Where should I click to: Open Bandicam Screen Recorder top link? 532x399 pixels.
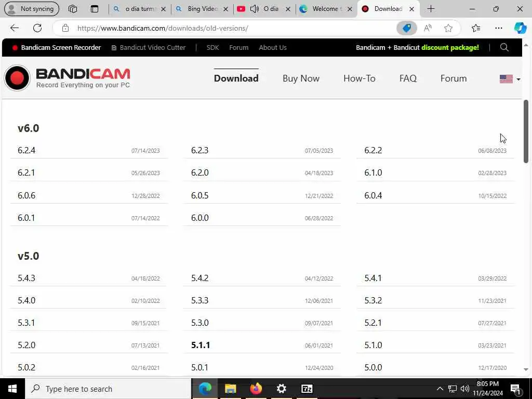57,47
